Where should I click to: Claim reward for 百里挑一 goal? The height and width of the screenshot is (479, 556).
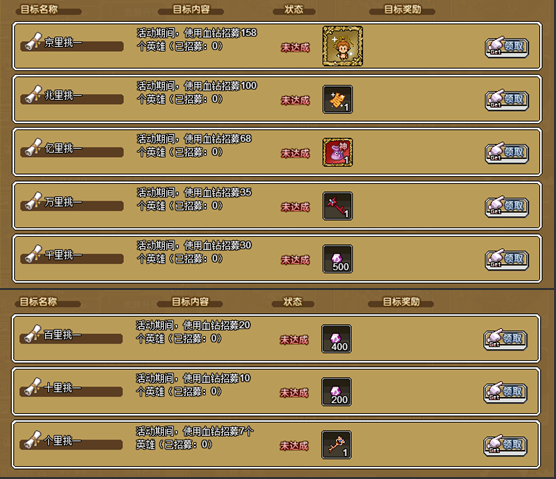(x=505, y=339)
